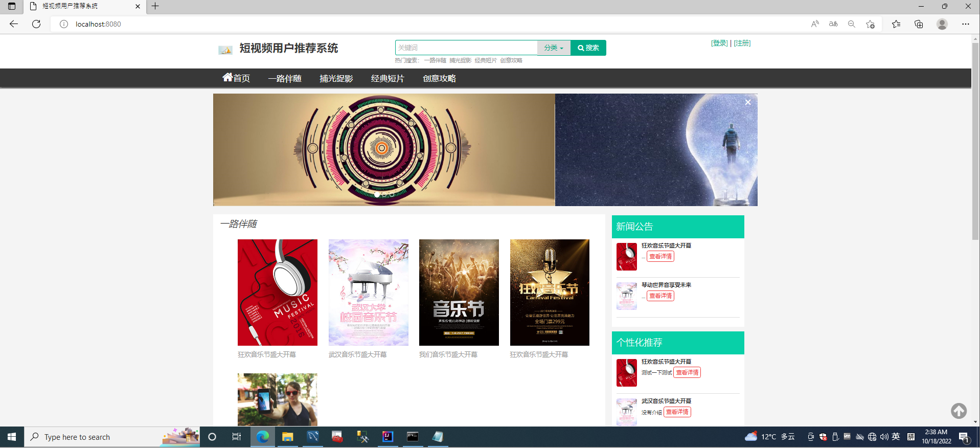
Task: Open the red Music Festival poster thumbnail
Action: tap(278, 293)
